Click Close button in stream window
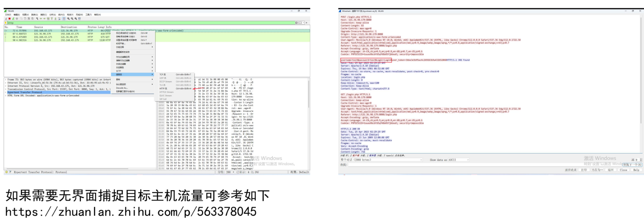644x219 pixels. pos(624,170)
